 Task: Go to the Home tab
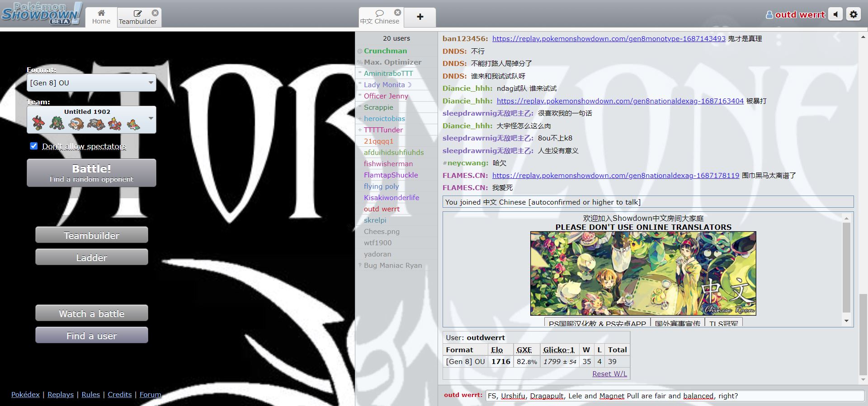pyautogui.click(x=101, y=17)
